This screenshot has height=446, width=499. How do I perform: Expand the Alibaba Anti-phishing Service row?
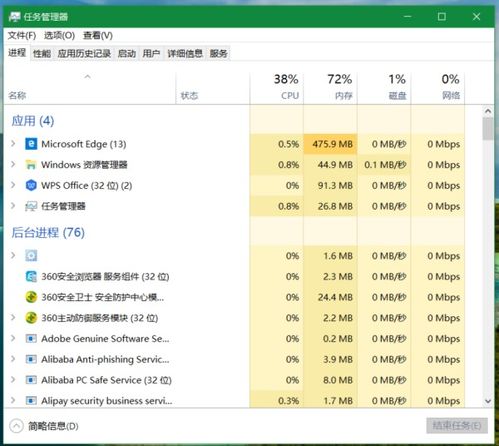click(x=13, y=359)
